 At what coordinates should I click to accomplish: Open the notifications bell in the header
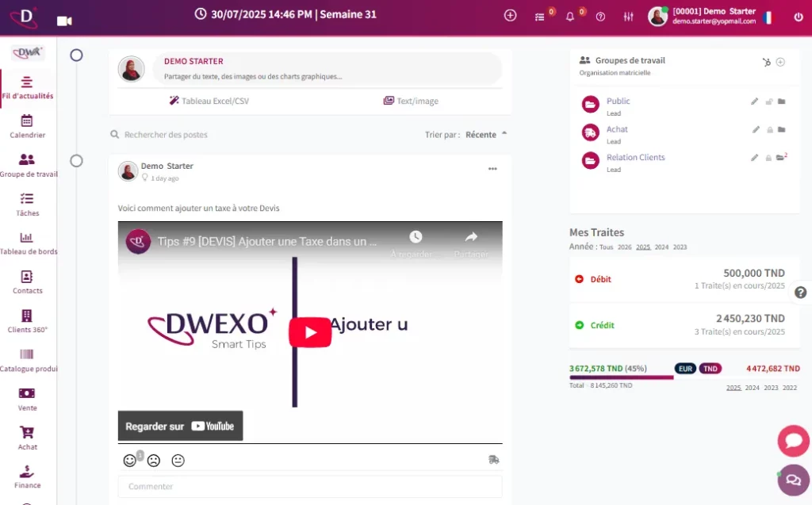click(569, 17)
